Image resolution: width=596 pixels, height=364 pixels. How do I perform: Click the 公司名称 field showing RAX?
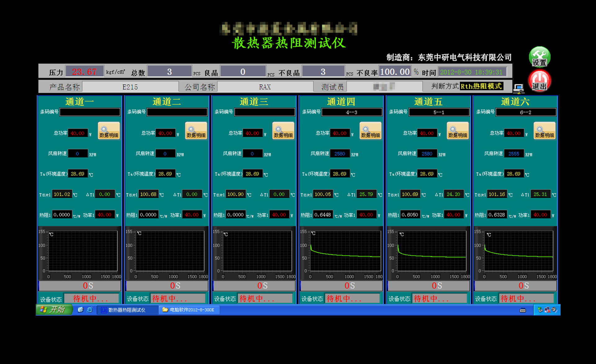pyautogui.click(x=265, y=87)
